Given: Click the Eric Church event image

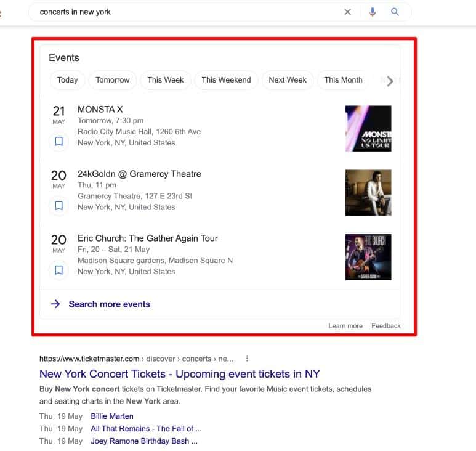Looking at the screenshot, I should pos(368,257).
